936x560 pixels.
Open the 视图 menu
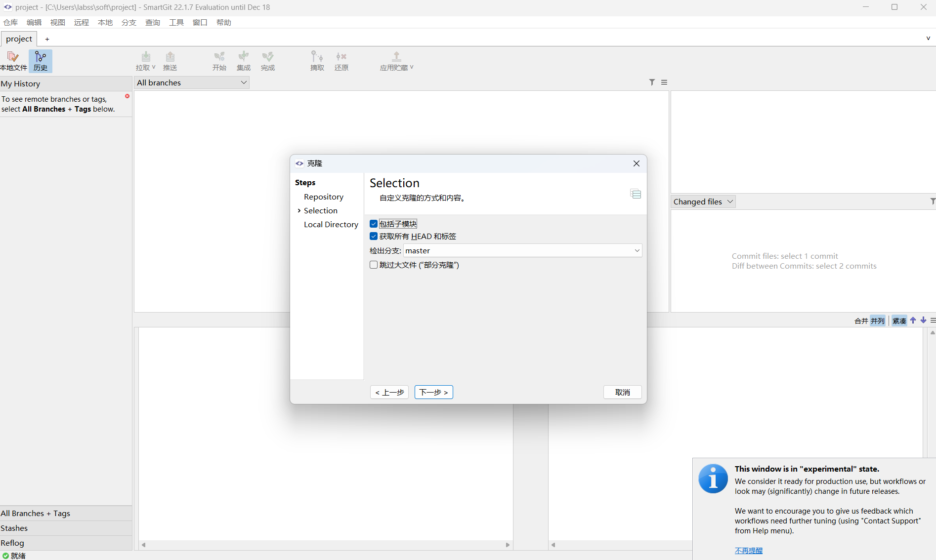(58, 22)
